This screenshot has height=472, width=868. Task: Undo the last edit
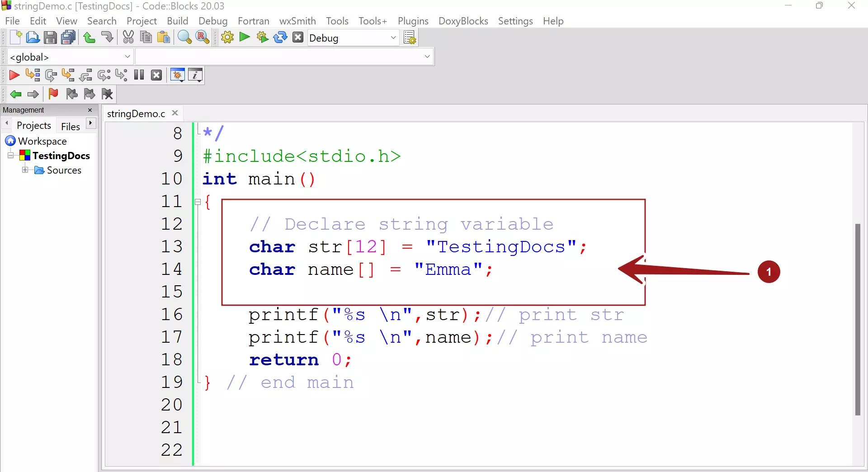[90, 38]
